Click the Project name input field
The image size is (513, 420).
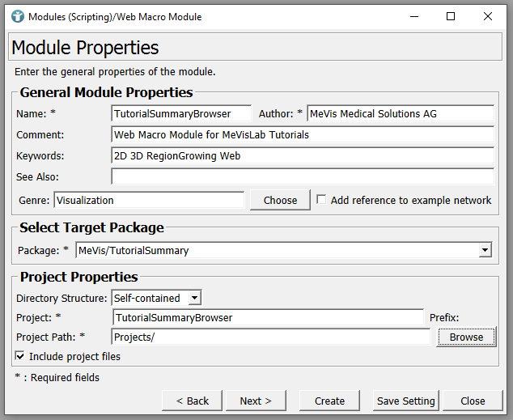267,318
